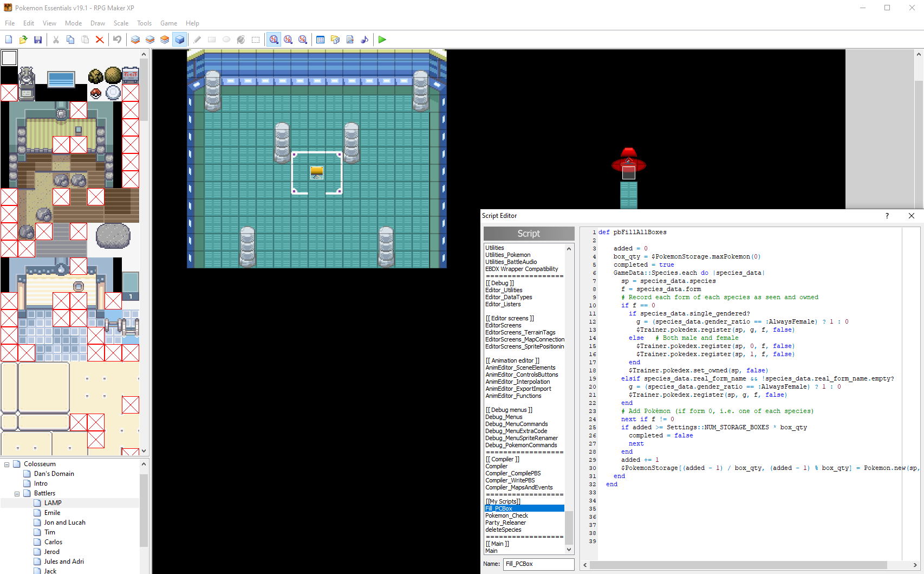The height and width of the screenshot is (574, 924).
Task: Select the Emile map
Action: tap(52, 513)
